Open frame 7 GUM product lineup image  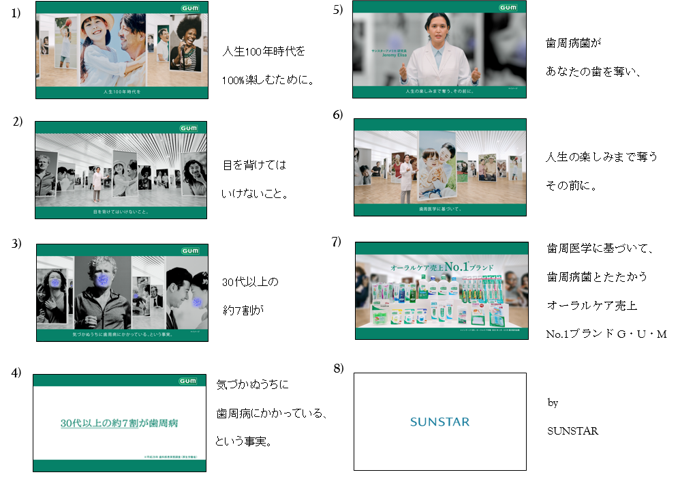tap(442, 291)
